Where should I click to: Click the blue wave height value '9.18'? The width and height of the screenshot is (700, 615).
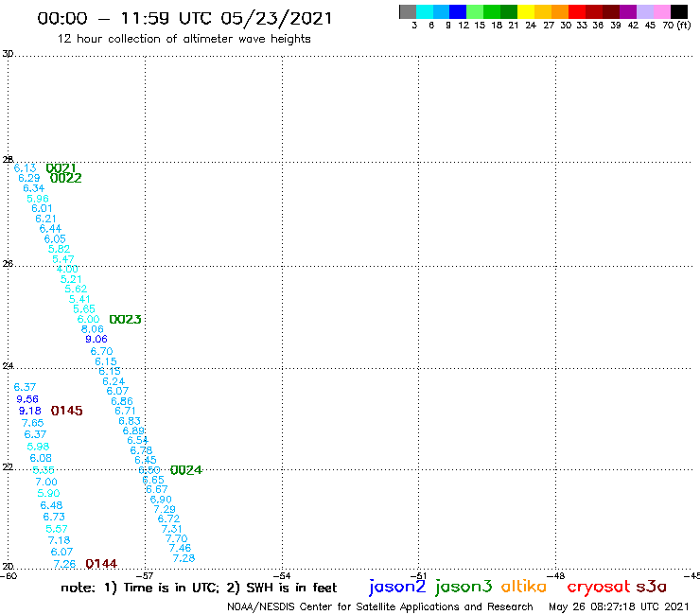(30, 411)
